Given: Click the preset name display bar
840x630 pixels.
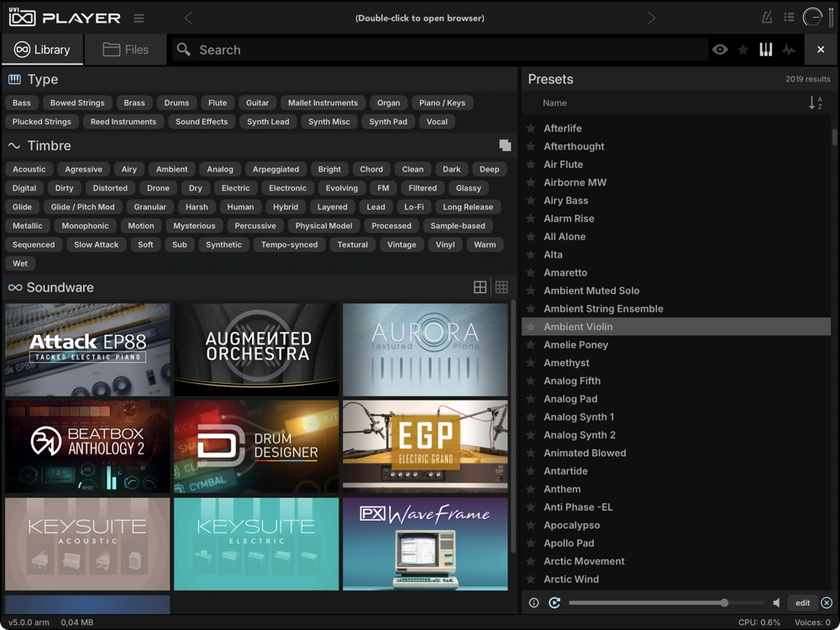Looking at the screenshot, I should (x=419, y=18).
